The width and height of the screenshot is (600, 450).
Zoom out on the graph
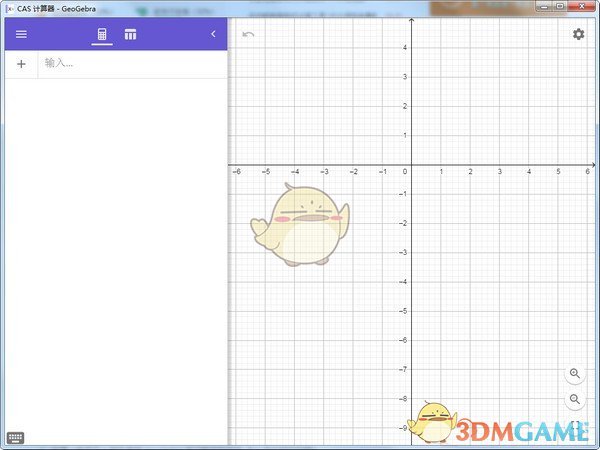click(x=575, y=399)
